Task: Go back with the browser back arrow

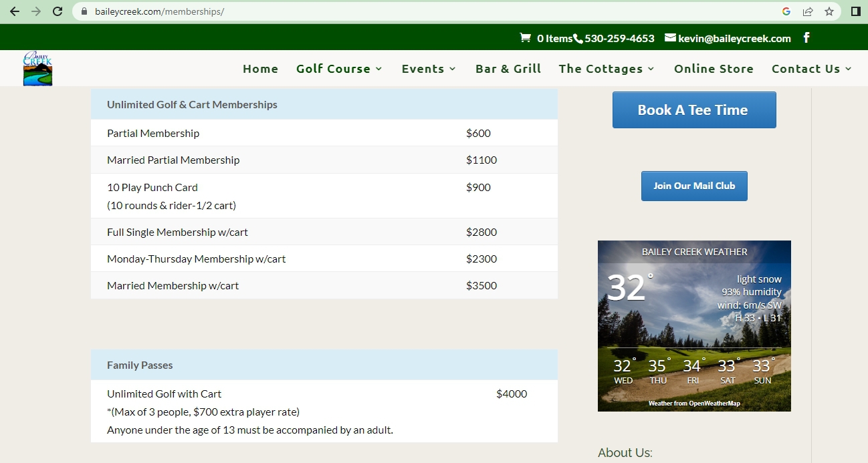Action: pos(14,11)
